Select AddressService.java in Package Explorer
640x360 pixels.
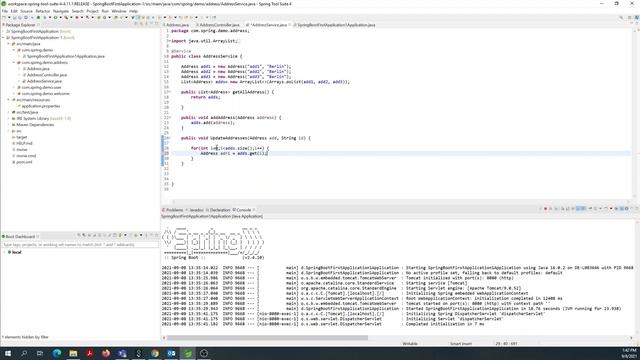(44, 81)
